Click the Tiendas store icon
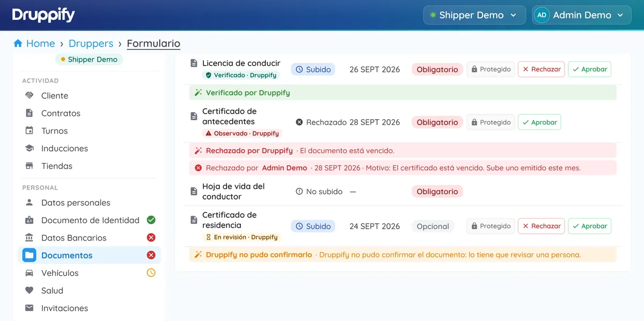 click(30, 166)
